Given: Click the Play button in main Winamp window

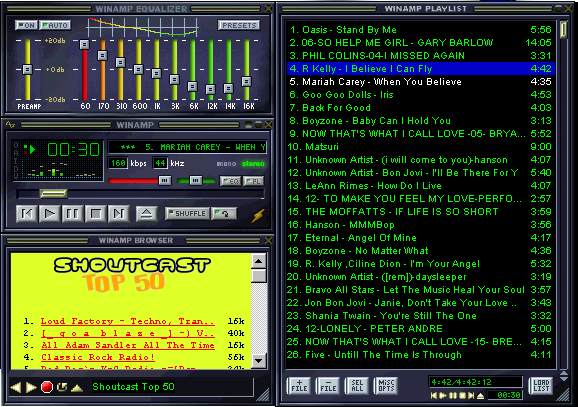Looking at the screenshot, I should 49,213.
